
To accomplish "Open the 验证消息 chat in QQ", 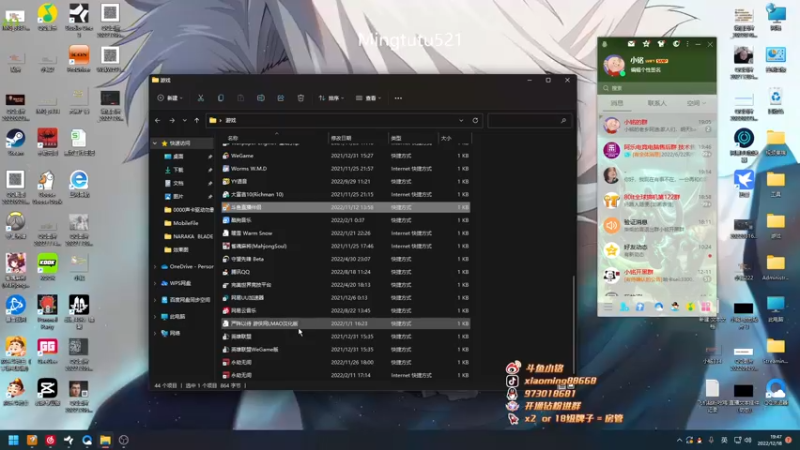I will [657, 225].
